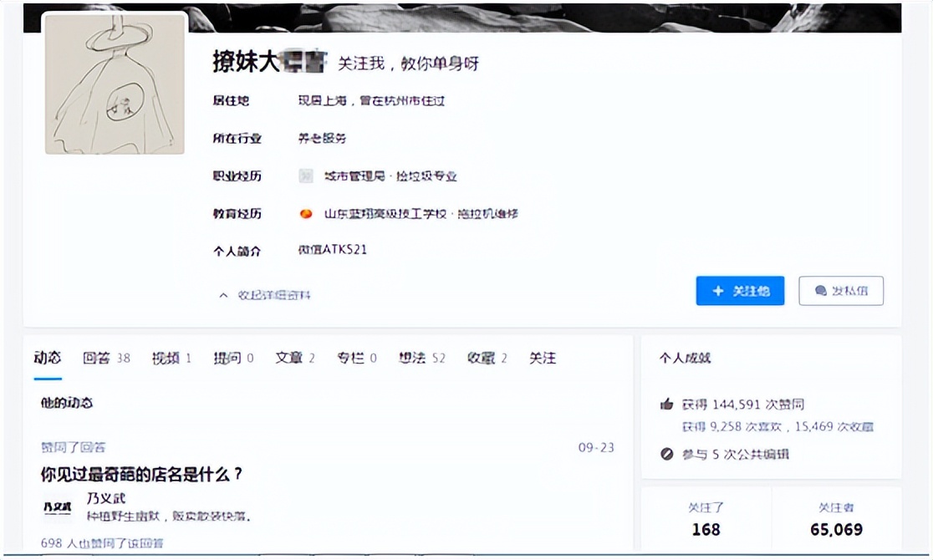
Task: Click the 发私信 message button
Action: pos(841,290)
